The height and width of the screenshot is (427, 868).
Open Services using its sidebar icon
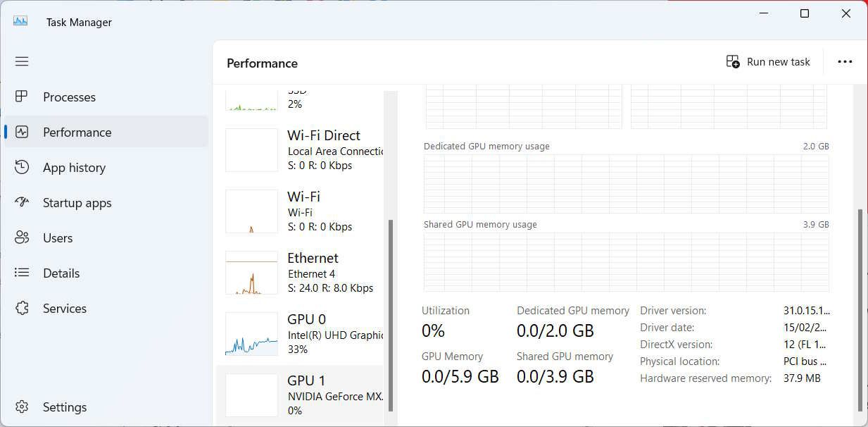point(22,308)
